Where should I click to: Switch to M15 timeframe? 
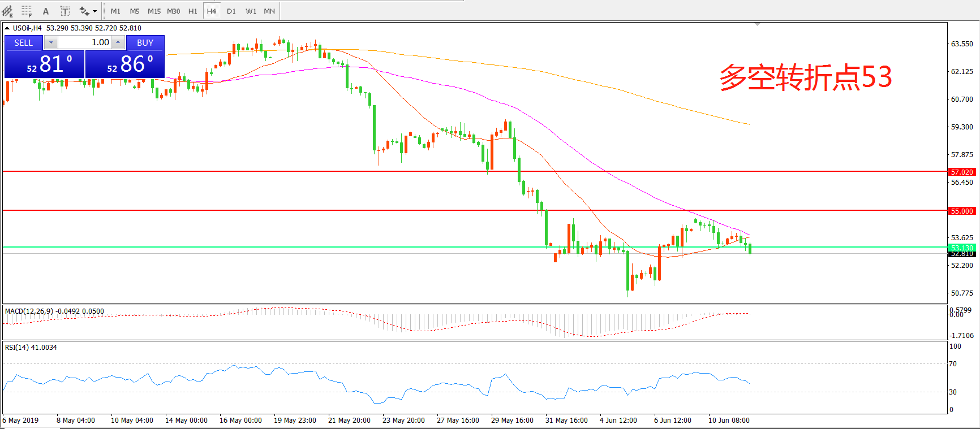154,11
